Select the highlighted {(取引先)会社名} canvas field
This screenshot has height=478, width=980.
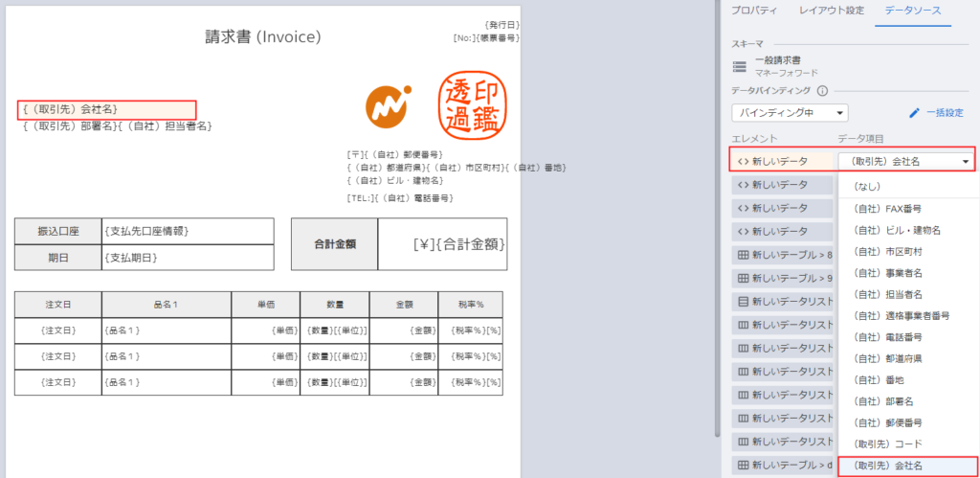[107, 109]
